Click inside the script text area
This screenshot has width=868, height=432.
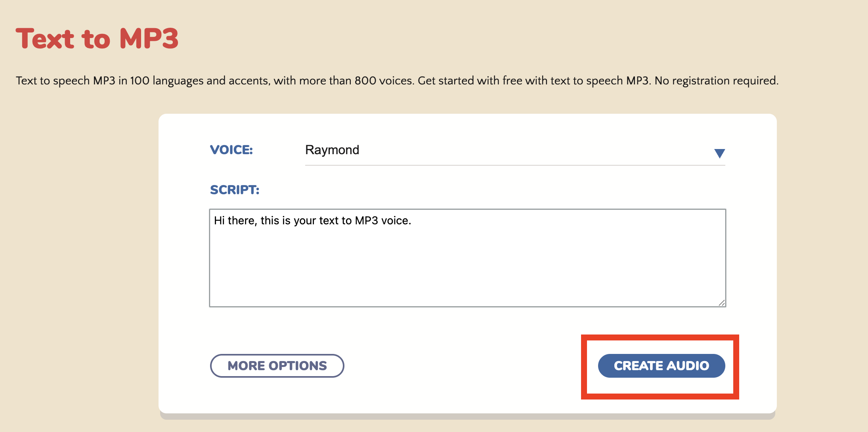(467, 258)
